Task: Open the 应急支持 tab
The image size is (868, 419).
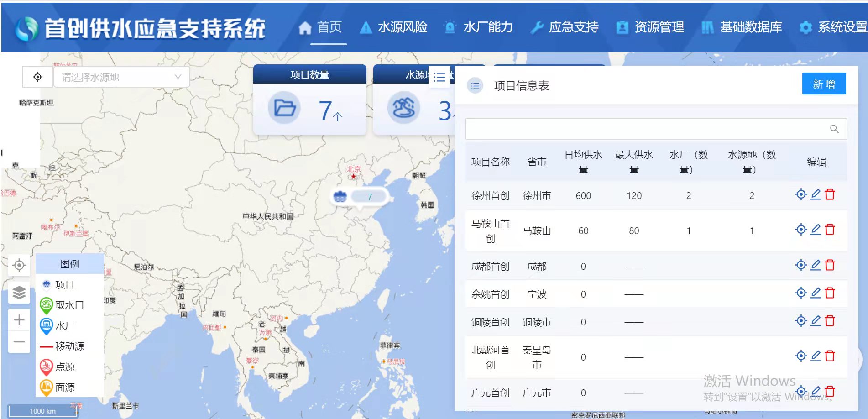Action: 565,27
